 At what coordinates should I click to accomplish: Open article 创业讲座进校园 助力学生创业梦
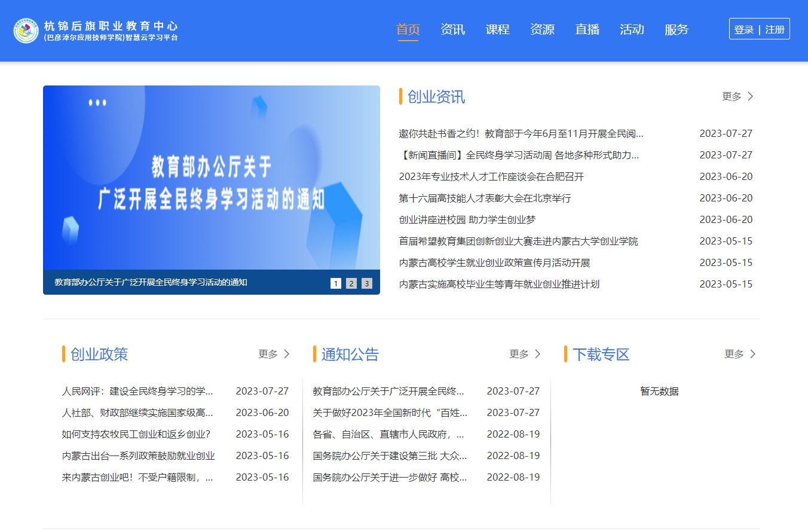(467, 219)
